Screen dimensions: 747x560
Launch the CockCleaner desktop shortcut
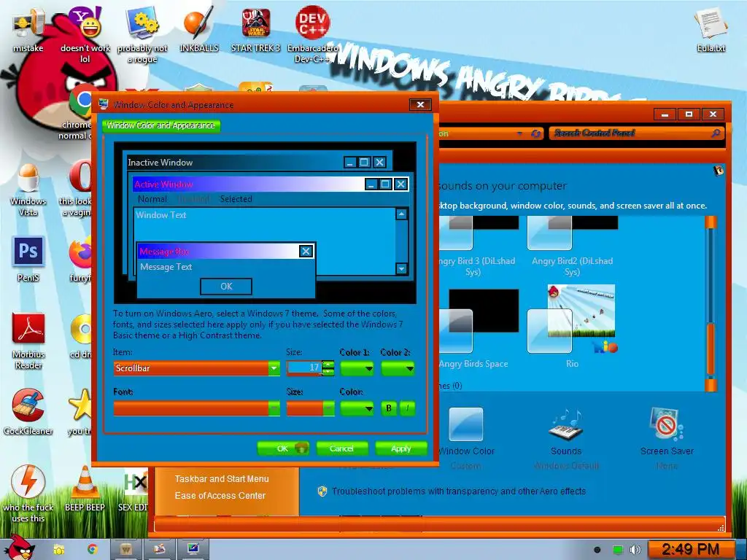pyautogui.click(x=28, y=412)
